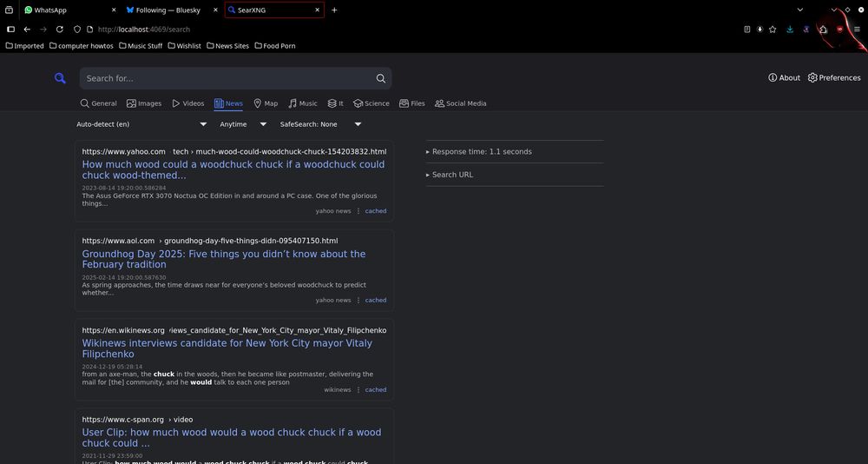Reload the current page
This screenshot has width=868, height=464.
(x=60, y=30)
